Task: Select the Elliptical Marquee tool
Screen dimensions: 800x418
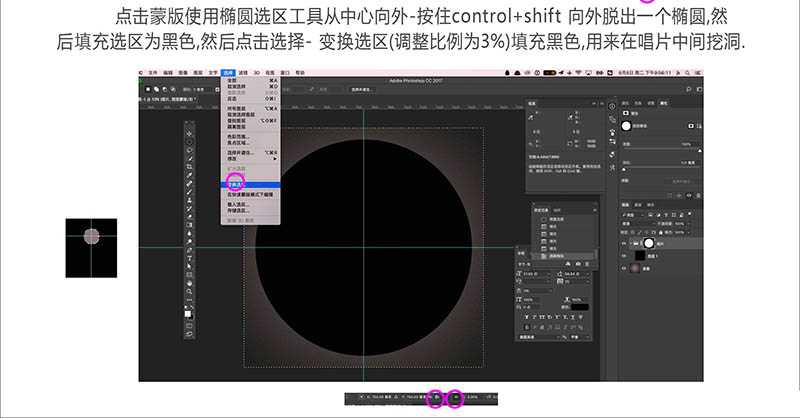Action: tap(189, 142)
